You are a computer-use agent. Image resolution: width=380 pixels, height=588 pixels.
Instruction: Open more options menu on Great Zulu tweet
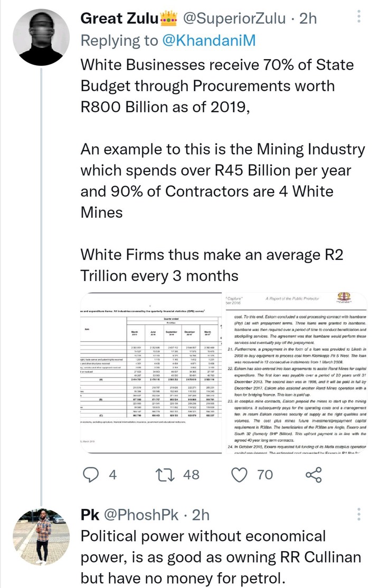pyautogui.click(x=358, y=17)
